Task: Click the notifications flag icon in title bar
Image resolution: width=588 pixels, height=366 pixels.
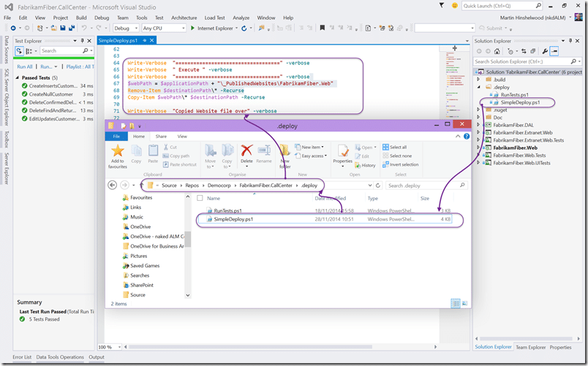Action: [442, 6]
